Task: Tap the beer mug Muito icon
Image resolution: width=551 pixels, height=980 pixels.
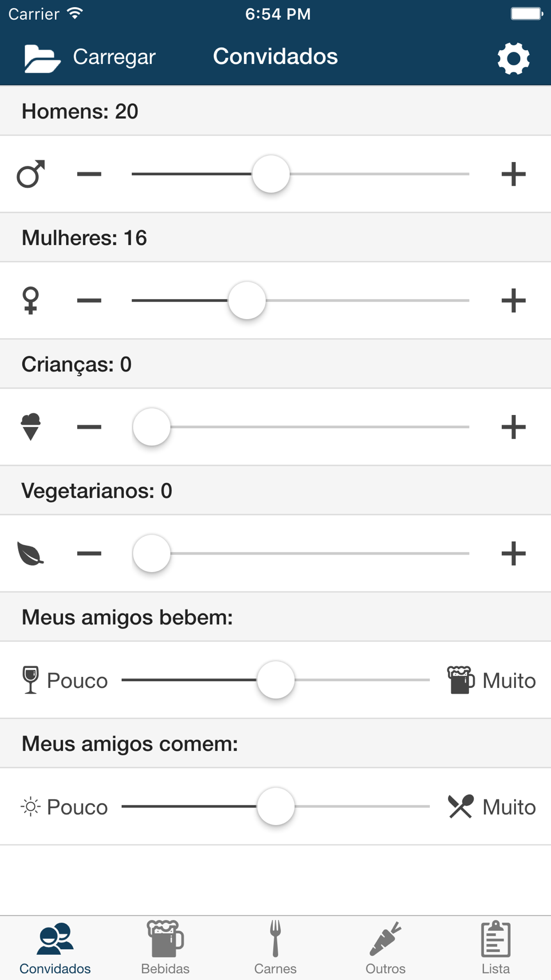Action: (x=460, y=680)
